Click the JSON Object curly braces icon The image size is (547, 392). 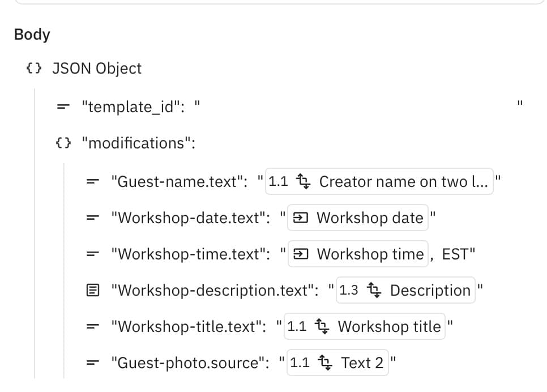tap(34, 69)
